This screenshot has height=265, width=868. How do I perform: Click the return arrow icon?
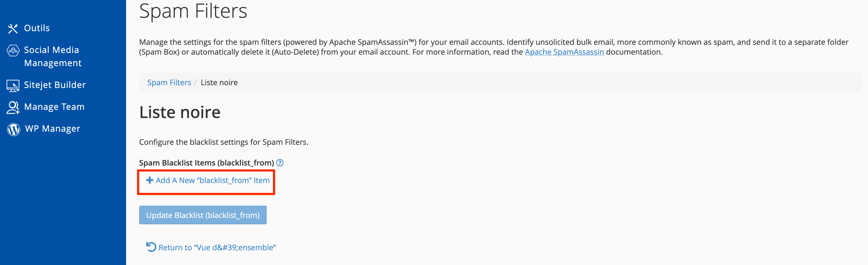coord(151,247)
